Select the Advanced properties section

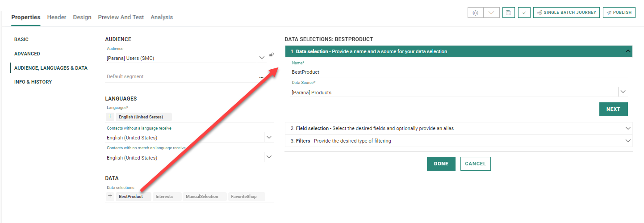(27, 54)
